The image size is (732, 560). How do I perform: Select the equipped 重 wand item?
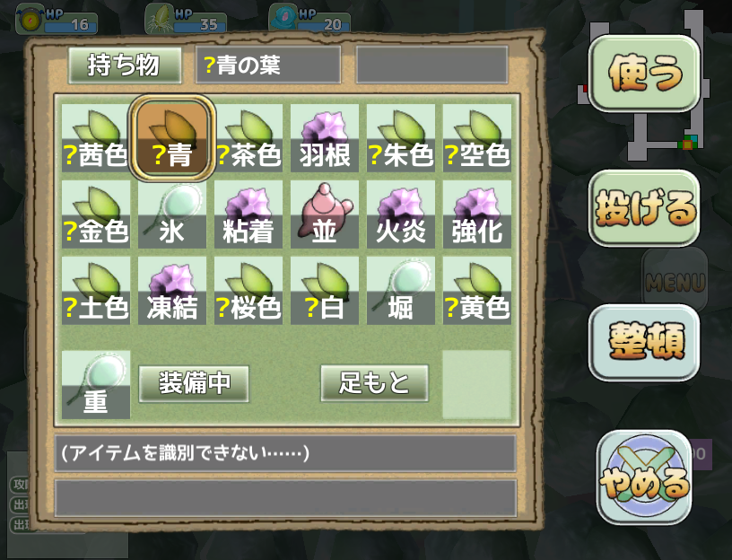(x=96, y=384)
